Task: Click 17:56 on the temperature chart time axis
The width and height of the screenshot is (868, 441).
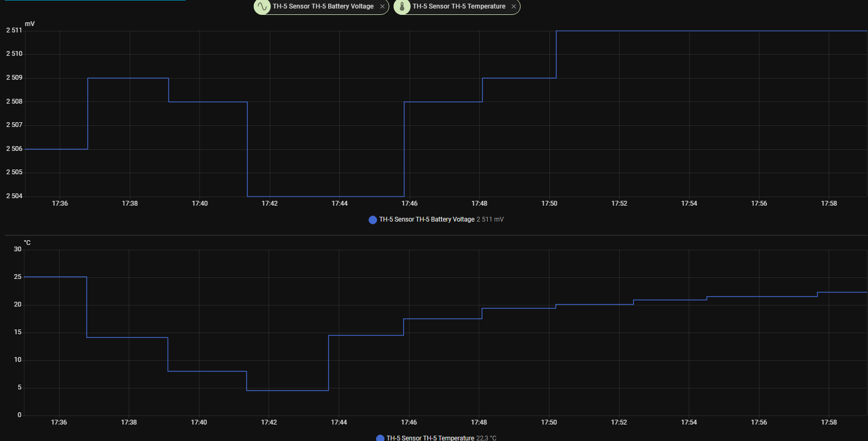Action: (759, 422)
